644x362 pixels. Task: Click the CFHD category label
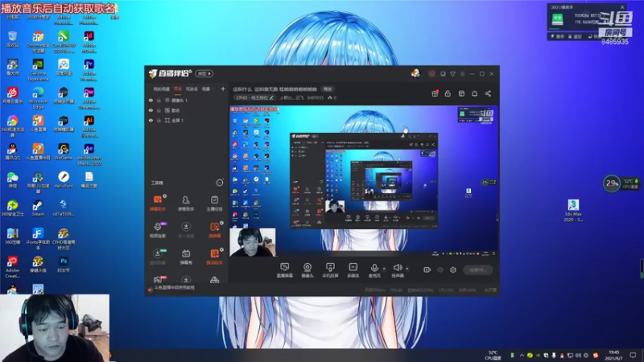pos(252,97)
